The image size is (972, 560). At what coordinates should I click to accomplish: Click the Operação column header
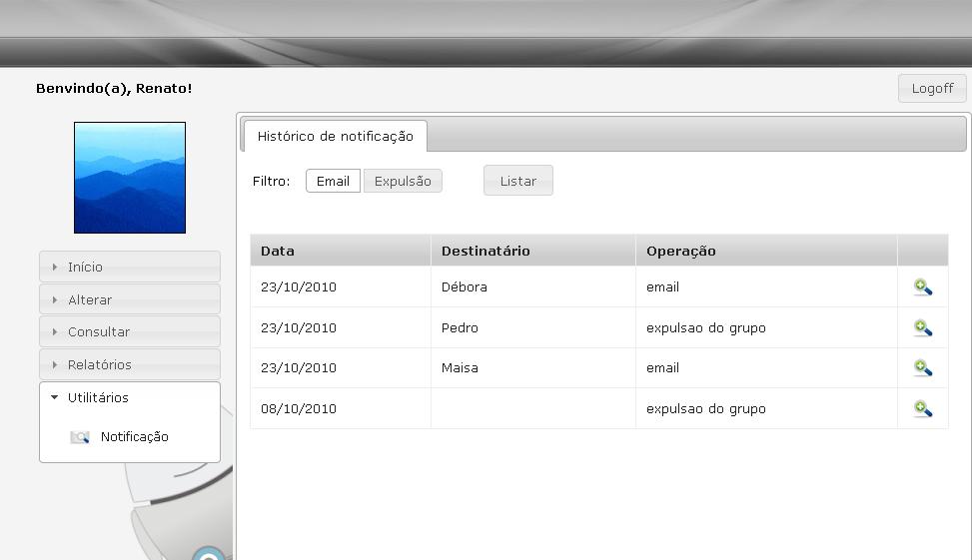point(767,251)
